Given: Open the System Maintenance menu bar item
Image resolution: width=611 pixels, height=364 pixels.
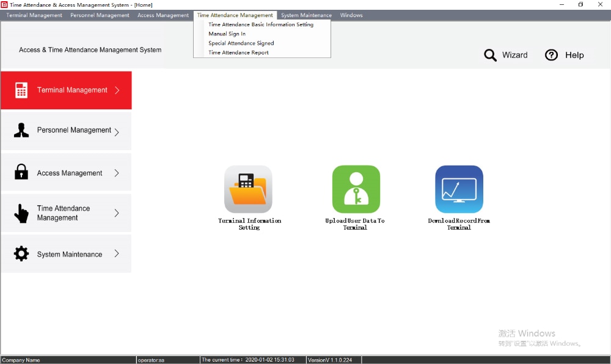Looking at the screenshot, I should pyautogui.click(x=306, y=15).
